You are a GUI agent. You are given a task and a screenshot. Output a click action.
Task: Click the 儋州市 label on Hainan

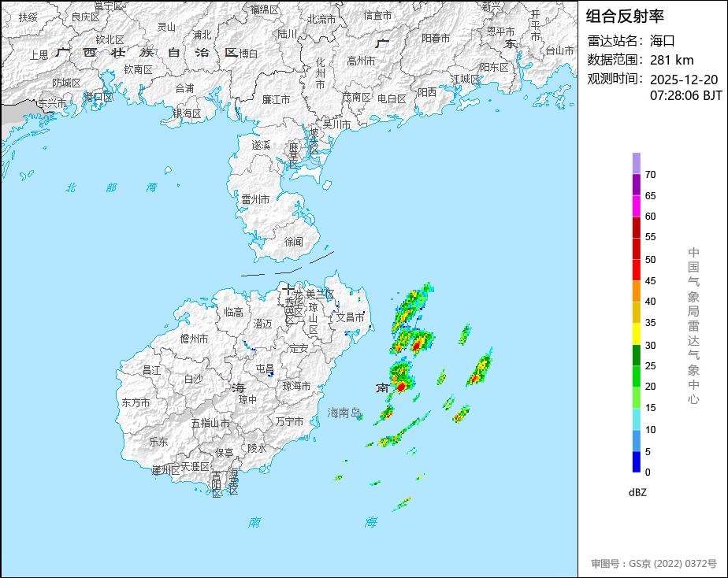coord(194,339)
